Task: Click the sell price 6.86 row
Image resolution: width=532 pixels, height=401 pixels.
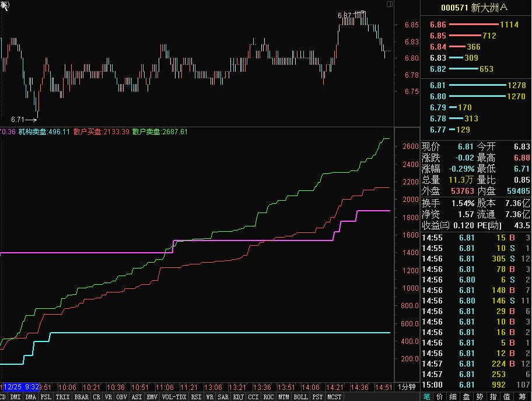Action: click(474, 25)
